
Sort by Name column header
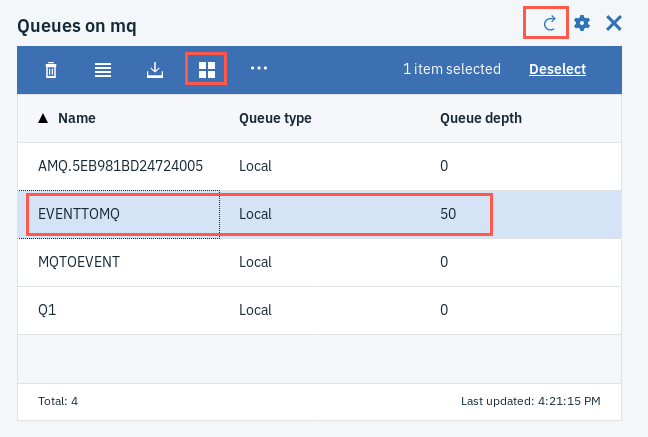(x=77, y=118)
